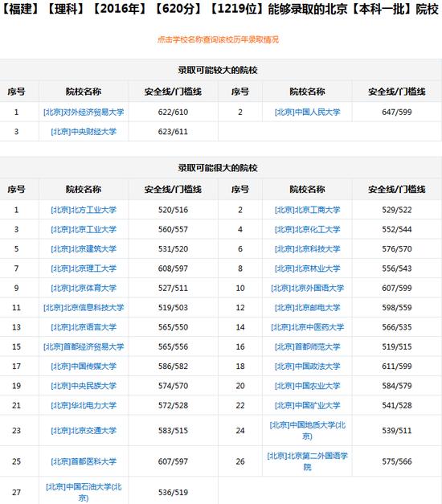
Task: Open the 北京工业大学 link
Action: pyautogui.click(x=84, y=230)
